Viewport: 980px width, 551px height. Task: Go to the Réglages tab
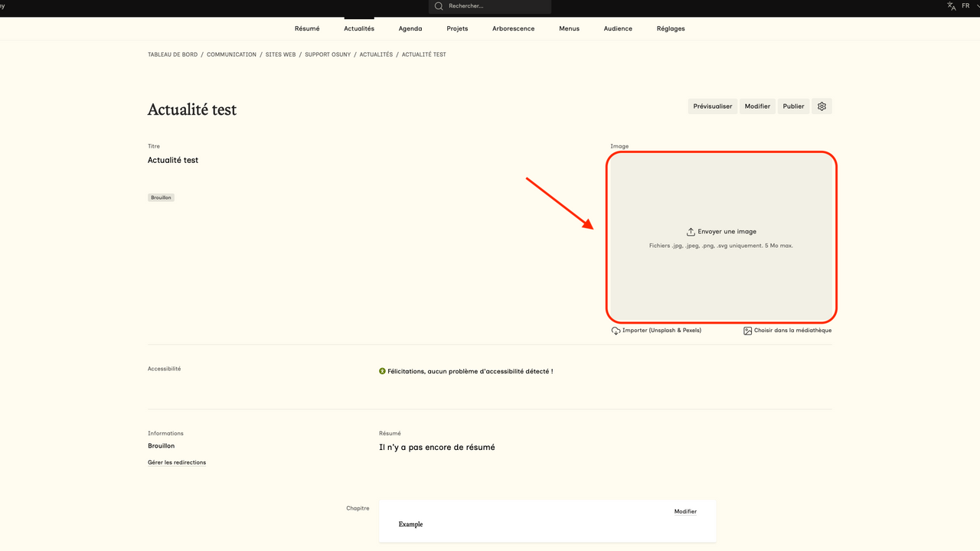tap(671, 29)
